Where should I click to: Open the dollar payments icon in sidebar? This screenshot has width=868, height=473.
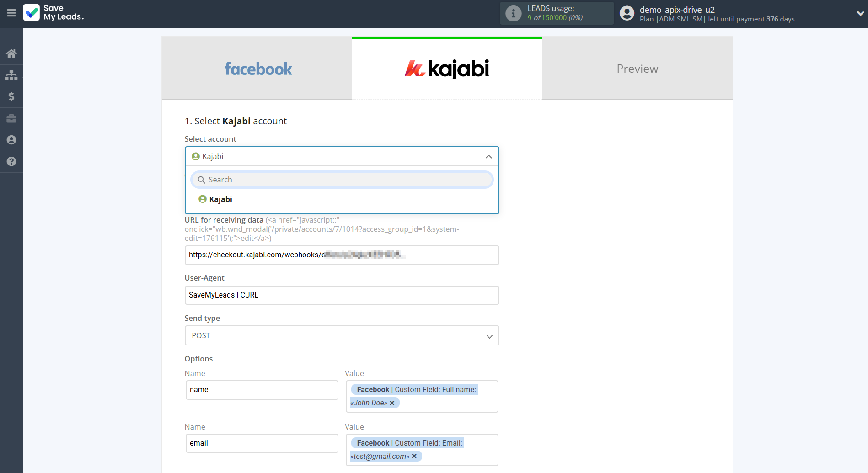(x=11, y=96)
